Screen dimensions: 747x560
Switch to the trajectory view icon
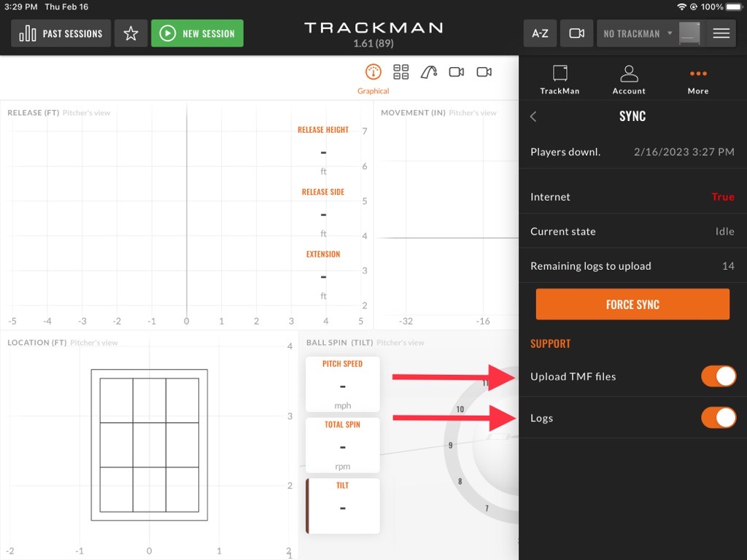(429, 72)
